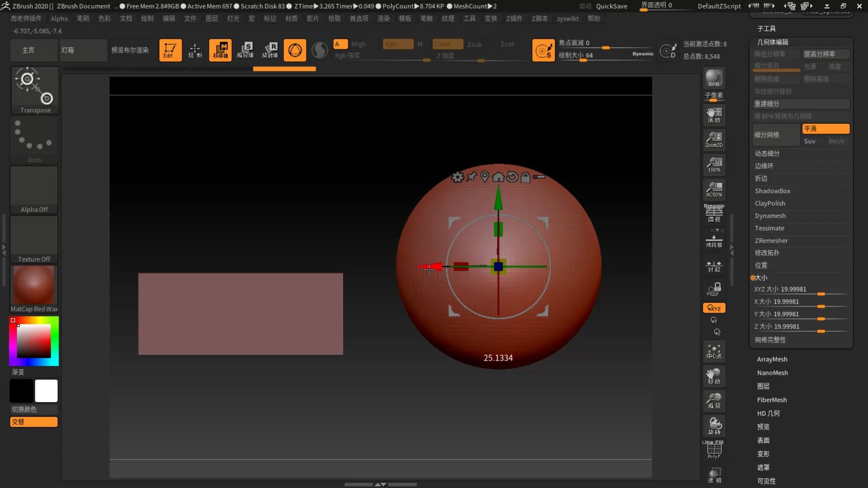Click the BPR render icon

tap(714, 78)
